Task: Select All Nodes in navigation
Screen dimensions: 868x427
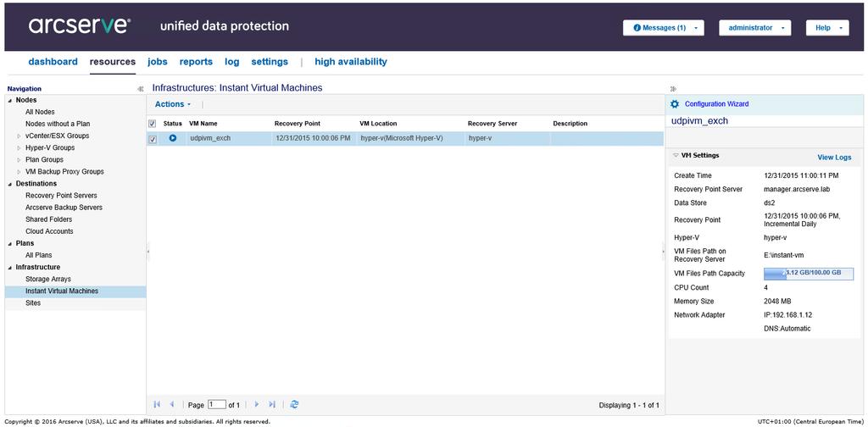Action: pyautogui.click(x=40, y=113)
